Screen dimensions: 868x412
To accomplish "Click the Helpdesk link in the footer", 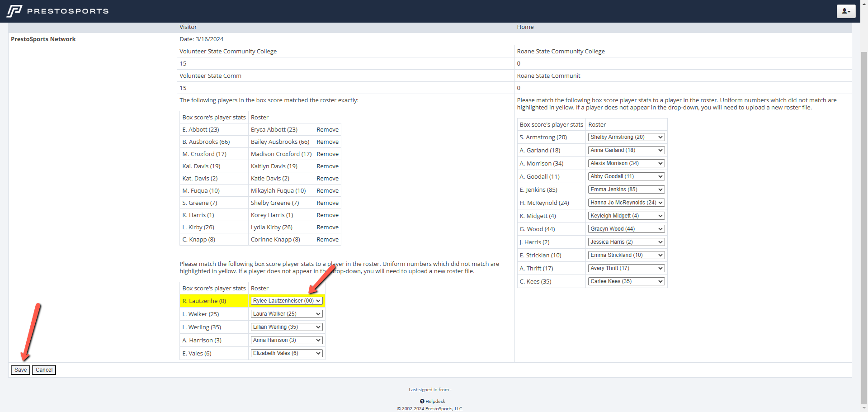I will [435, 401].
